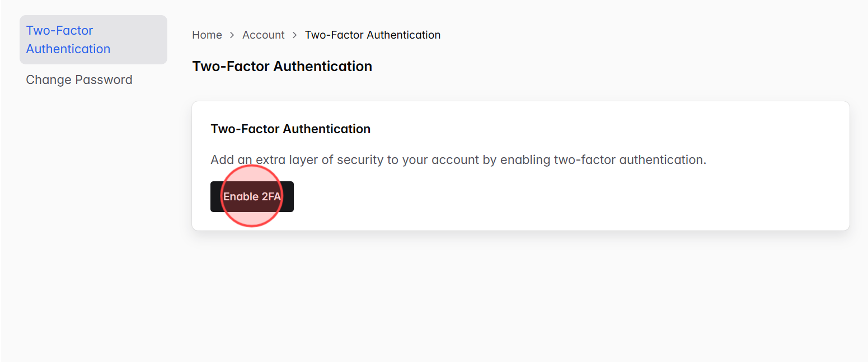The image size is (868, 362).
Task: Select the highlighted Two-Factor Authentication sidebar entry
Action: [68, 39]
